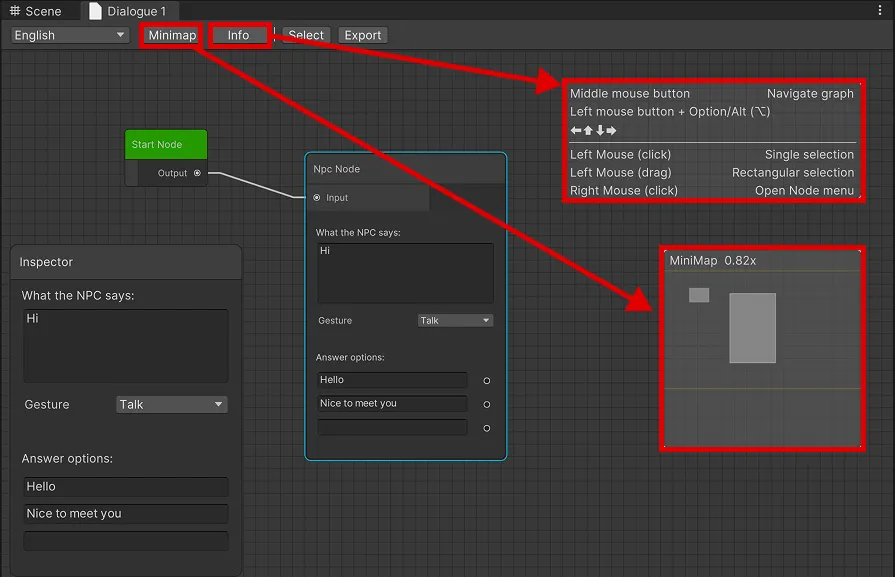
Task: Open the English language dropdown
Action: 68,35
